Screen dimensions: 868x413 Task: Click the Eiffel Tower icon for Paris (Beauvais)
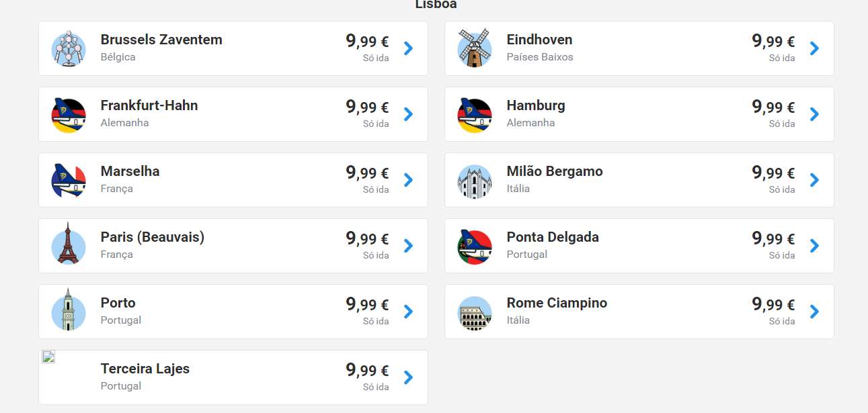click(69, 246)
